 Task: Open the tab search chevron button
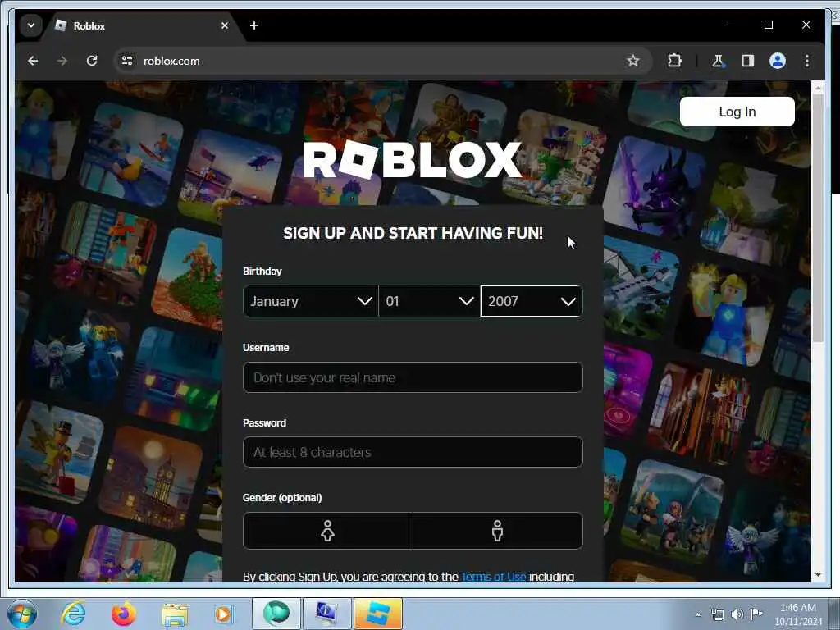(x=31, y=25)
